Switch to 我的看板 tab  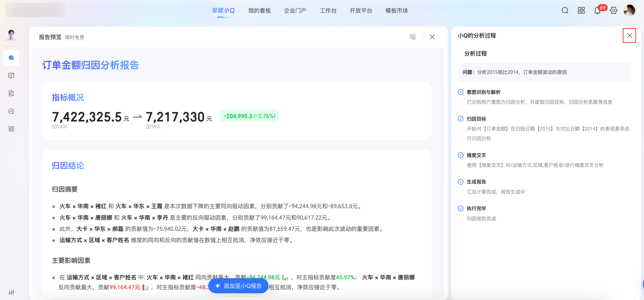(x=259, y=11)
